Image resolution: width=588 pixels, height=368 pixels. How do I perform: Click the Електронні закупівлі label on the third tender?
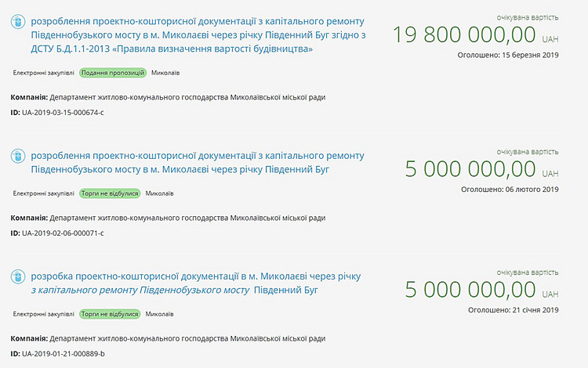point(43,314)
